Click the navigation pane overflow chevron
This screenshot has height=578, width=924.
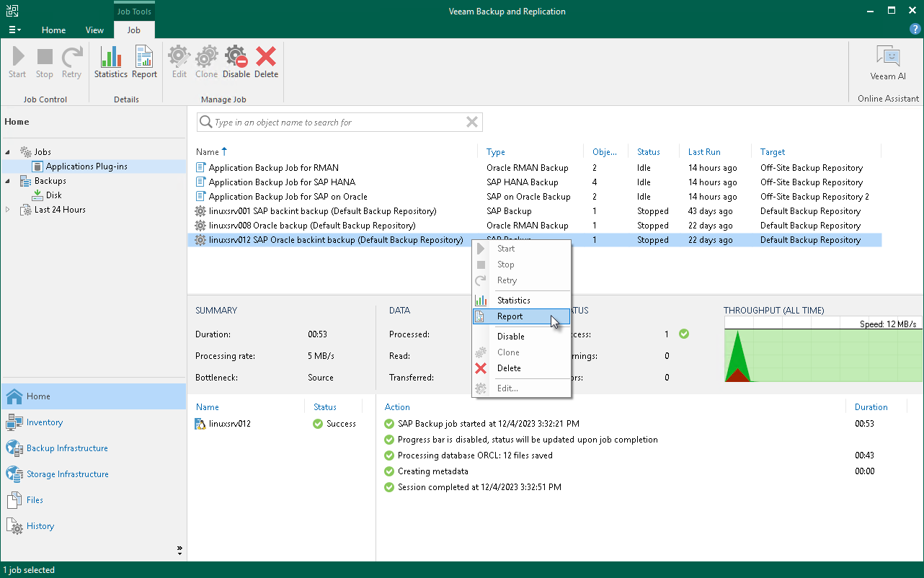[179, 550]
